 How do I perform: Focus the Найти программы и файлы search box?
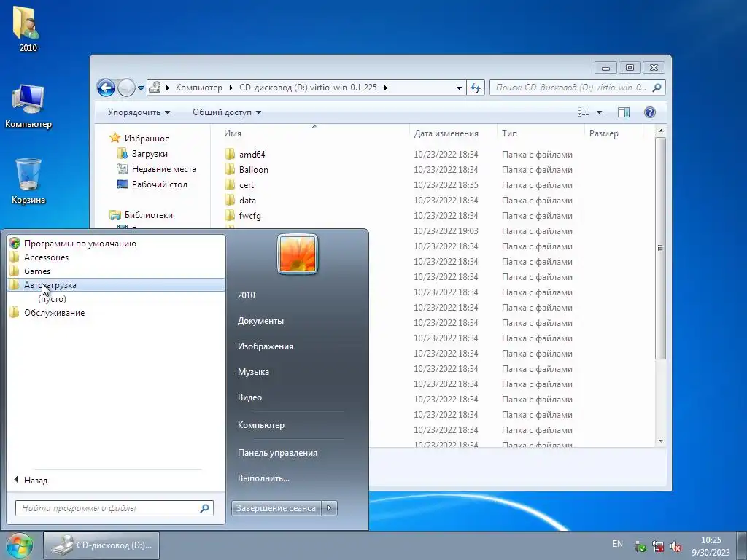(115, 508)
